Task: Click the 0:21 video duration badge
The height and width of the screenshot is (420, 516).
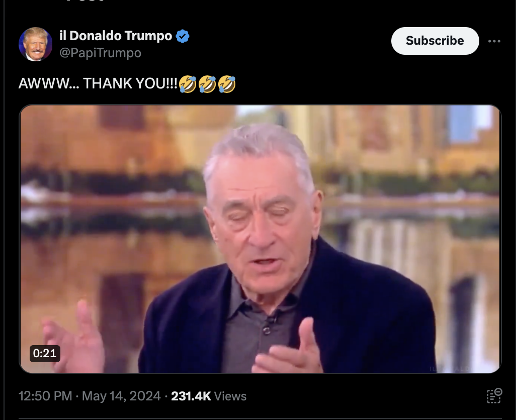Action: pos(45,353)
